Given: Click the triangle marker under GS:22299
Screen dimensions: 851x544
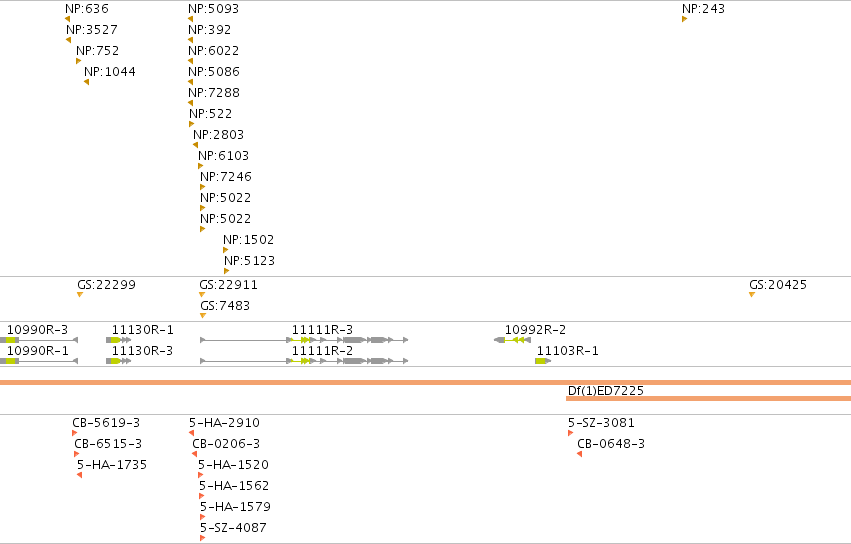Looking at the screenshot, I should click(80, 294).
